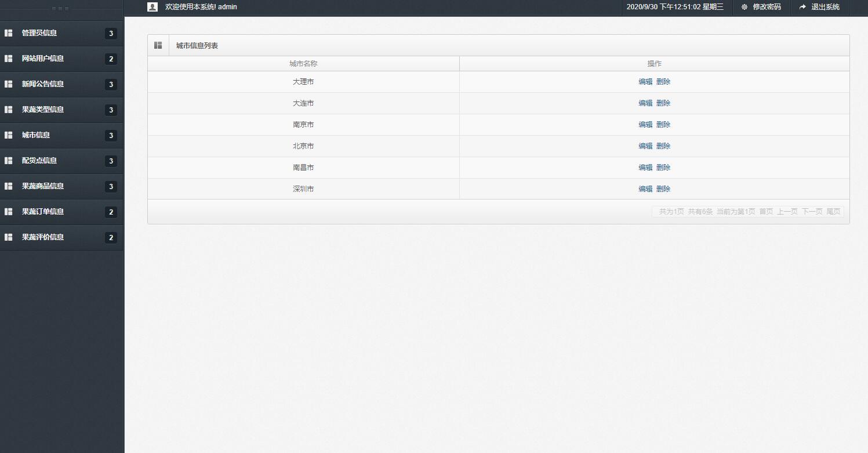The width and height of the screenshot is (868, 453).
Task: Click the badge 3 beside 果蔬商品信息
Action: tap(111, 187)
